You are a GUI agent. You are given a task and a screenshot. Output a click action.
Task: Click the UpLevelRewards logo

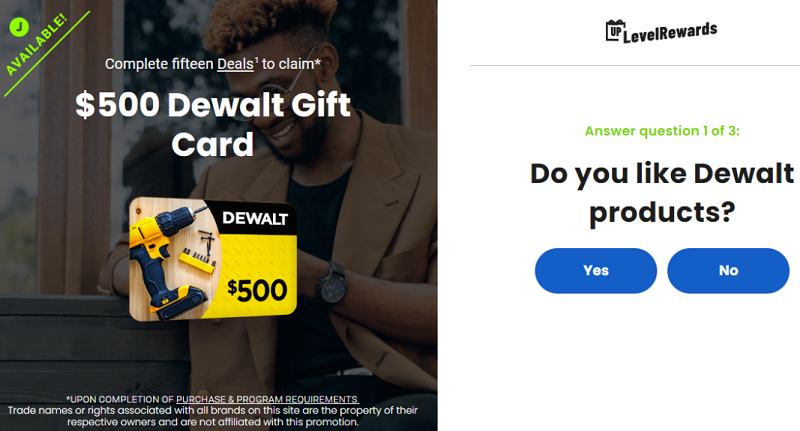[x=661, y=31]
